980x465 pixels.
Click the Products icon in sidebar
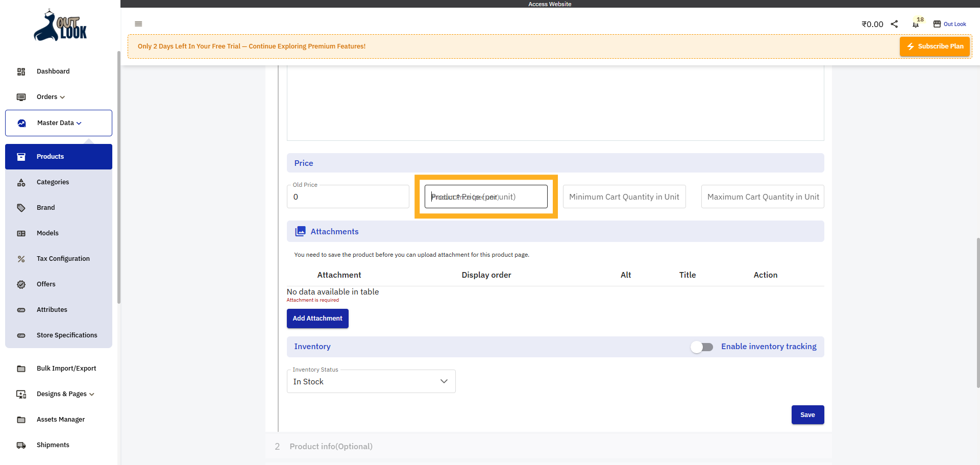pyautogui.click(x=21, y=157)
